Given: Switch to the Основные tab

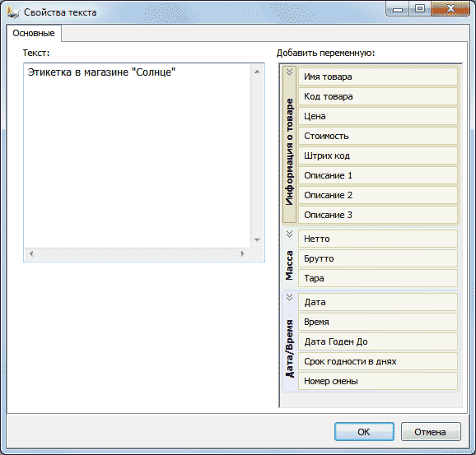Looking at the screenshot, I should coord(34,33).
